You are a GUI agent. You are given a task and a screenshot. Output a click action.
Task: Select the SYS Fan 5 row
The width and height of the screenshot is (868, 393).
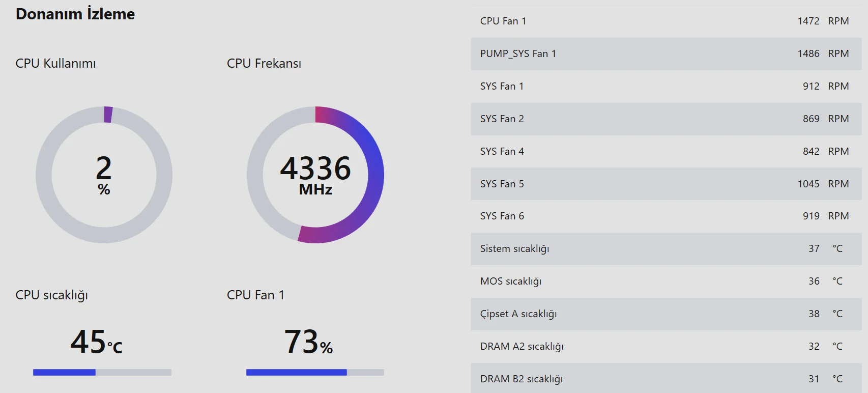click(667, 184)
